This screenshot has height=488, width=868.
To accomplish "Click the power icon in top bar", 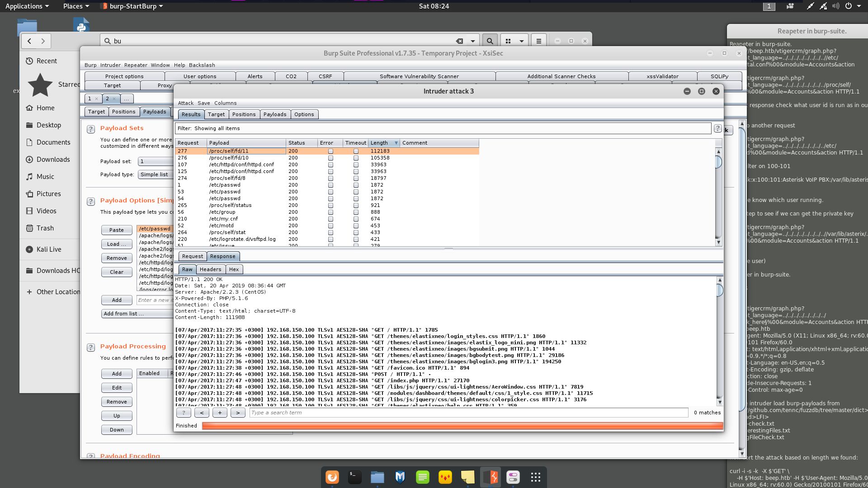I will 849,6.
